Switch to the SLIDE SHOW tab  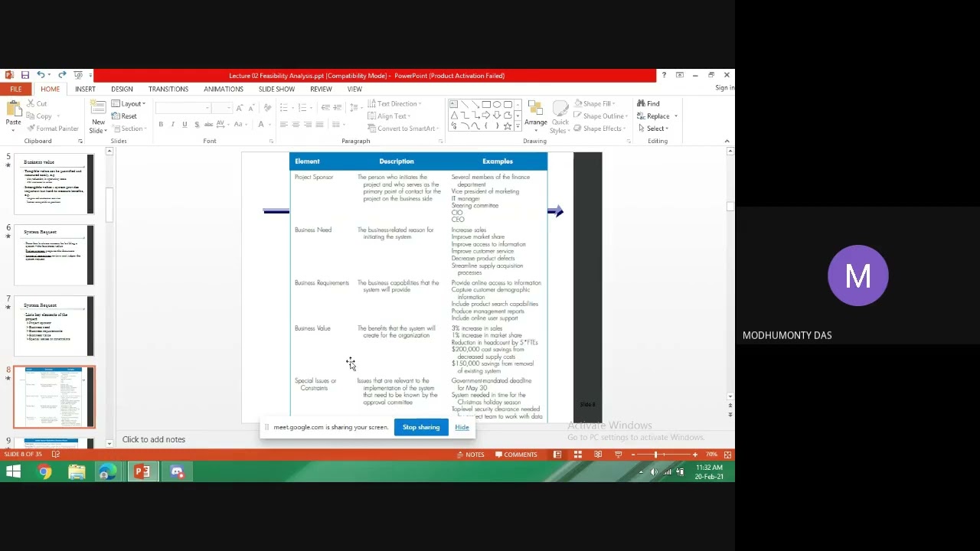click(x=276, y=90)
